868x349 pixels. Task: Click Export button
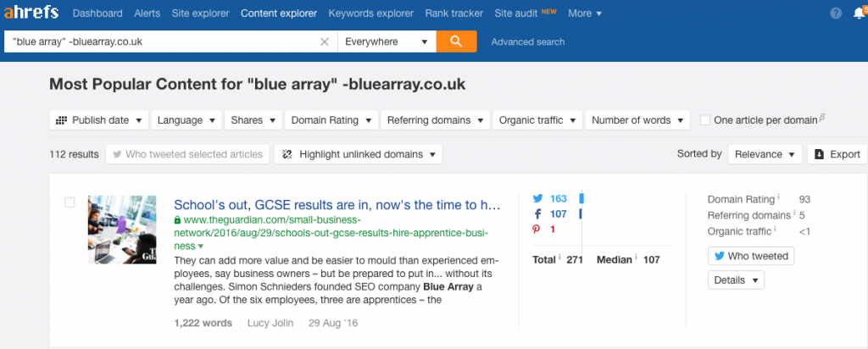(837, 154)
